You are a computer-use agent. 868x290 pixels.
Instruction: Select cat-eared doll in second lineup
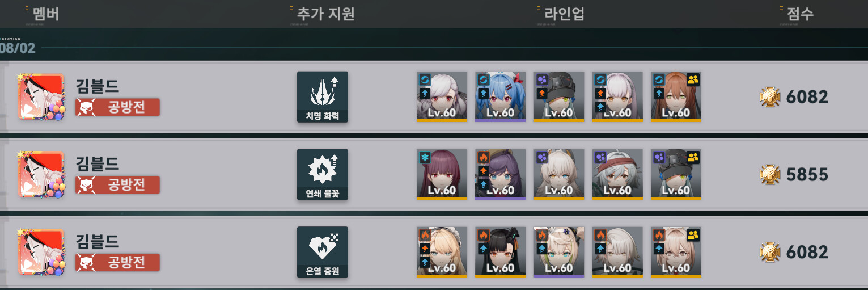coord(559,174)
